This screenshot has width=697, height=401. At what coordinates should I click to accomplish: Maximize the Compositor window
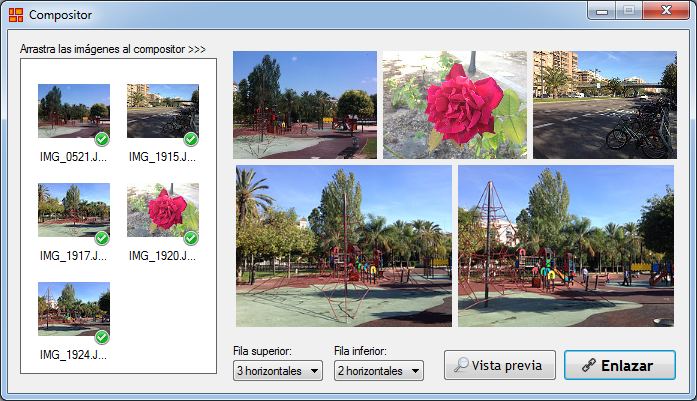(x=629, y=11)
